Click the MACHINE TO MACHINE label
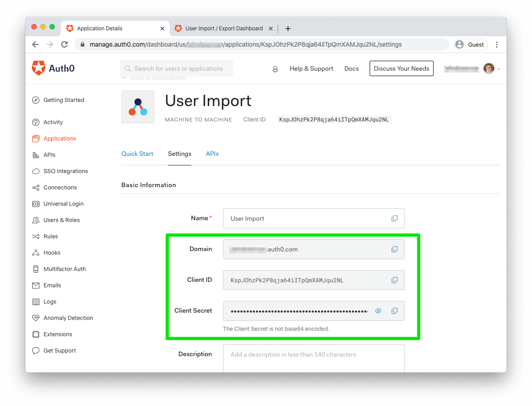This screenshot has height=406, width=532. (x=199, y=120)
